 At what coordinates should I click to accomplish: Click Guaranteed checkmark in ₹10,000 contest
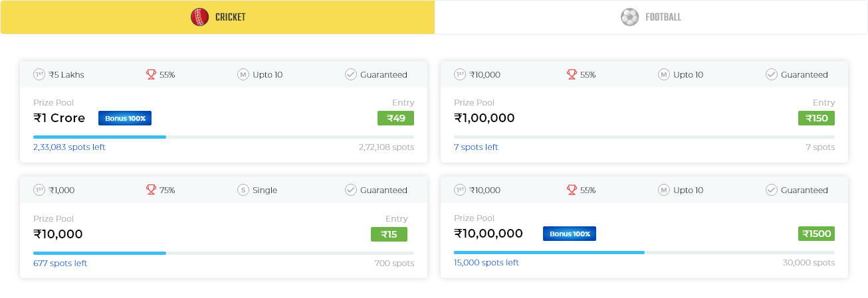tap(351, 190)
